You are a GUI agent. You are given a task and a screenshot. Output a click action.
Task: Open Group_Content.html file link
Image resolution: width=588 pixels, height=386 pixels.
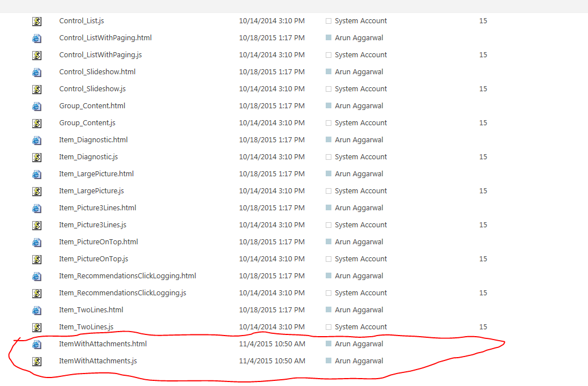[x=92, y=106]
